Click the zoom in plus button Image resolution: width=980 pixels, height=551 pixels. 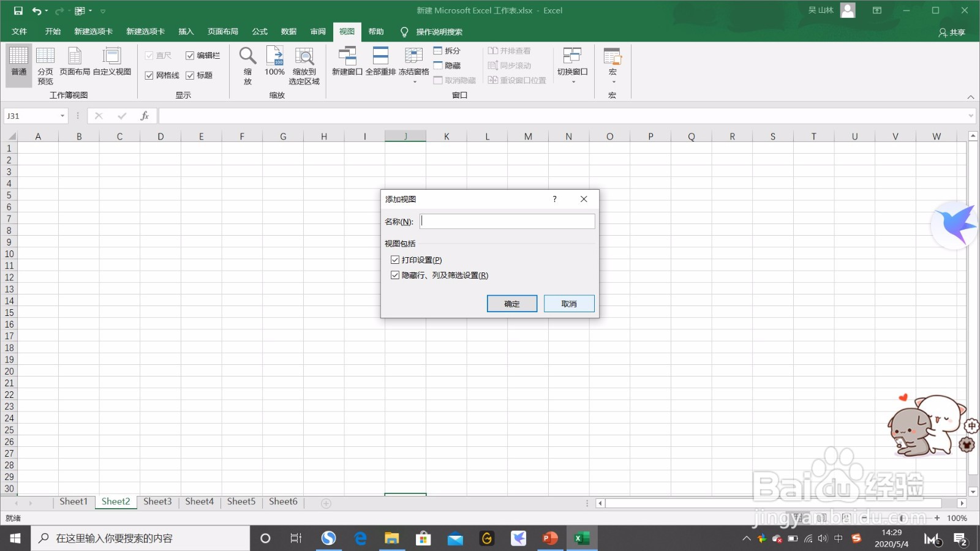tap(937, 518)
